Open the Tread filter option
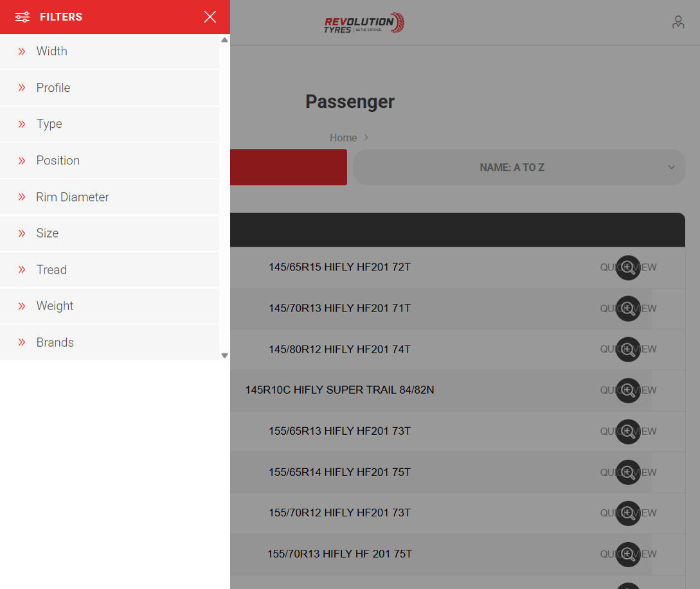 109,270
